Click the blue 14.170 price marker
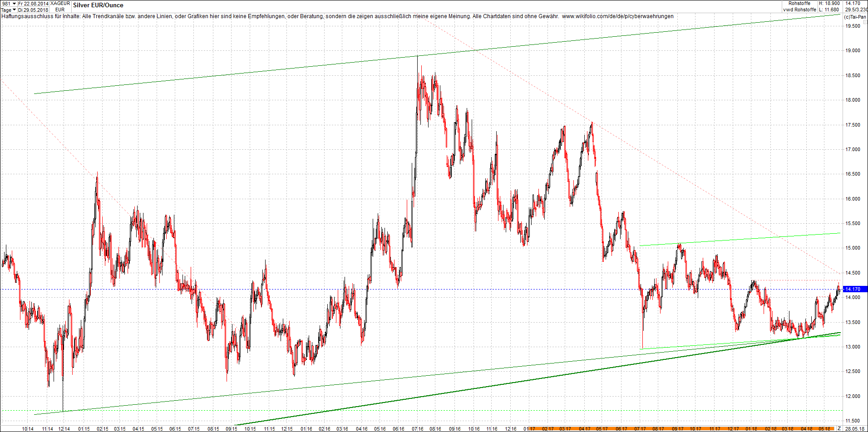The width and height of the screenshot is (868, 432). click(854, 289)
